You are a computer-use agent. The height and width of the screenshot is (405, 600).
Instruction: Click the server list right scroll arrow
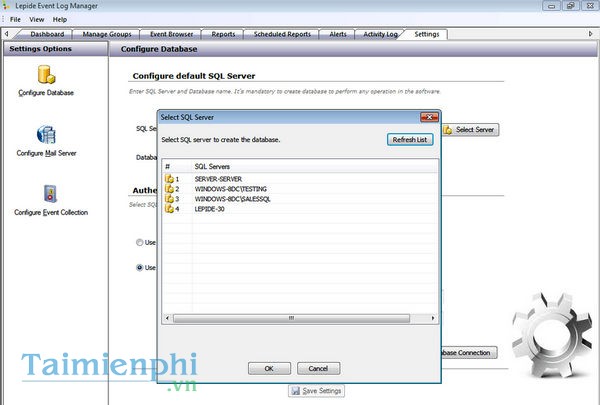coord(433,318)
